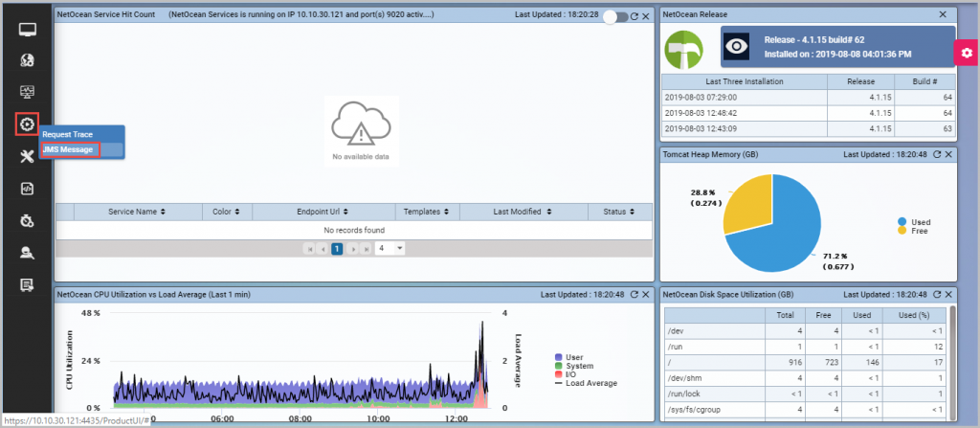Click the Last Three Installation column header

tap(744, 81)
